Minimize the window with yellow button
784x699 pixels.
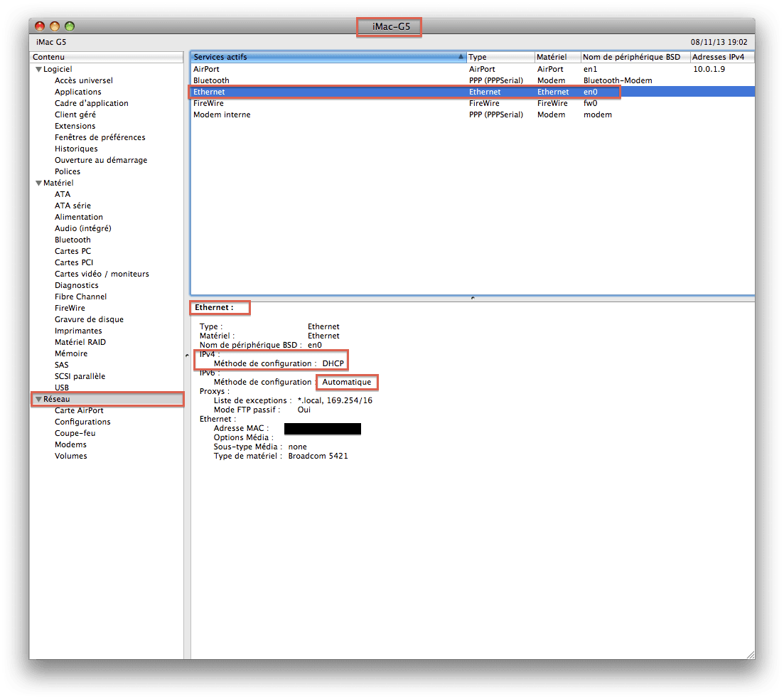[55, 26]
